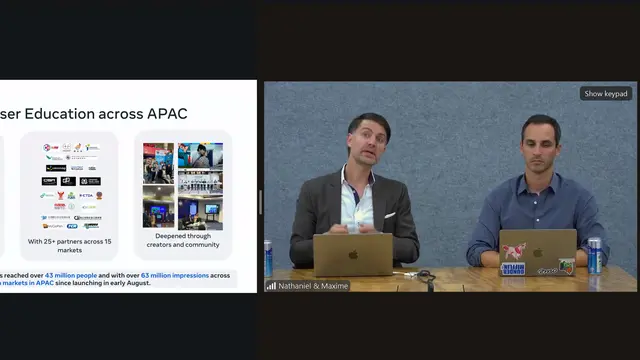This screenshot has width=640, height=360.
Task: Click the partner logos card on the slide
Action: [x=69, y=196]
